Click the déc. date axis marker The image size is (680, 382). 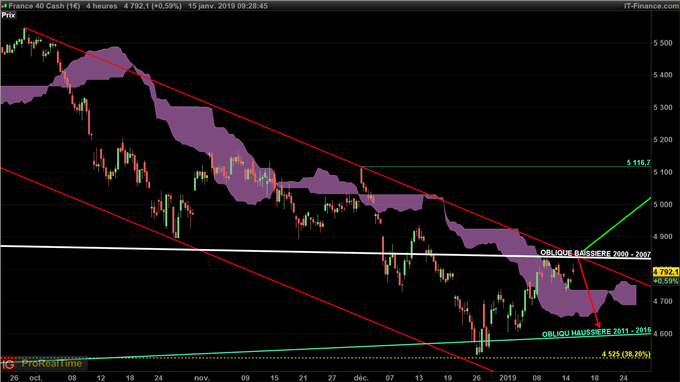[361, 378]
